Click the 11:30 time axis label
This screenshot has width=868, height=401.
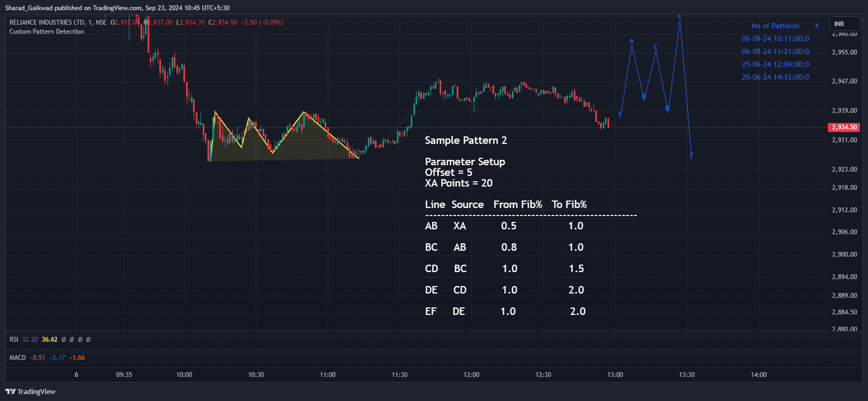tap(400, 375)
